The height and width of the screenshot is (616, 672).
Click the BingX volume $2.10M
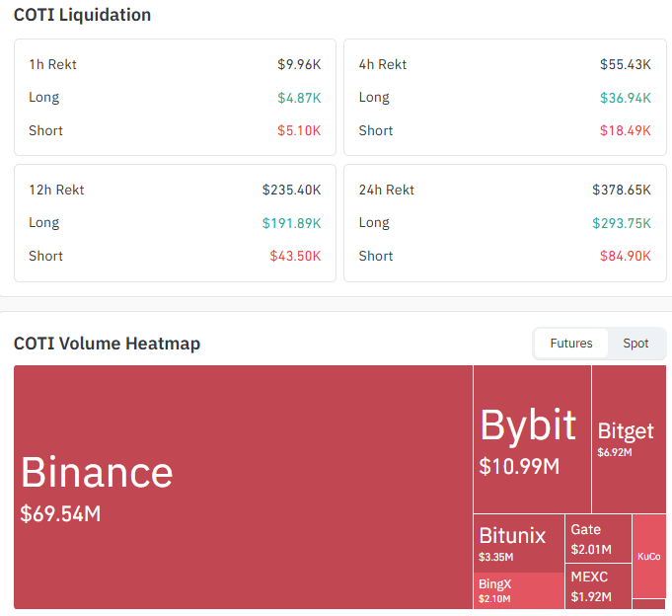tap(494, 599)
